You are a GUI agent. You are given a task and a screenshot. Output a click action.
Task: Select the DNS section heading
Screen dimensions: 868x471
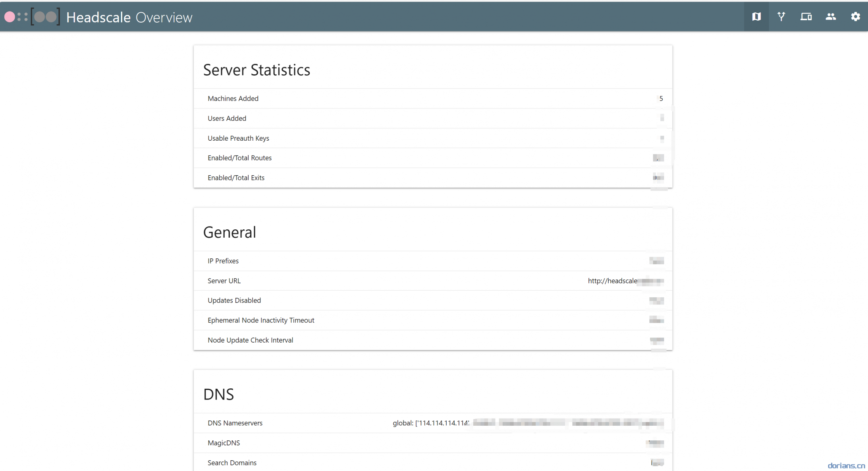[x=218, y=394]
